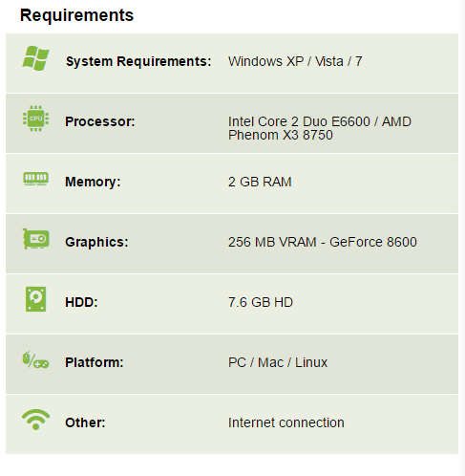Viewport: 465px width, 476px height.
Task: Click the Other label text
Action: 85,422
